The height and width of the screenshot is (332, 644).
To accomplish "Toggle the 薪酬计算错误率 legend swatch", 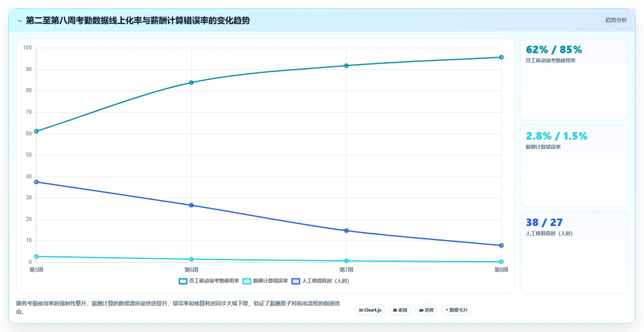I will point(247,281).
